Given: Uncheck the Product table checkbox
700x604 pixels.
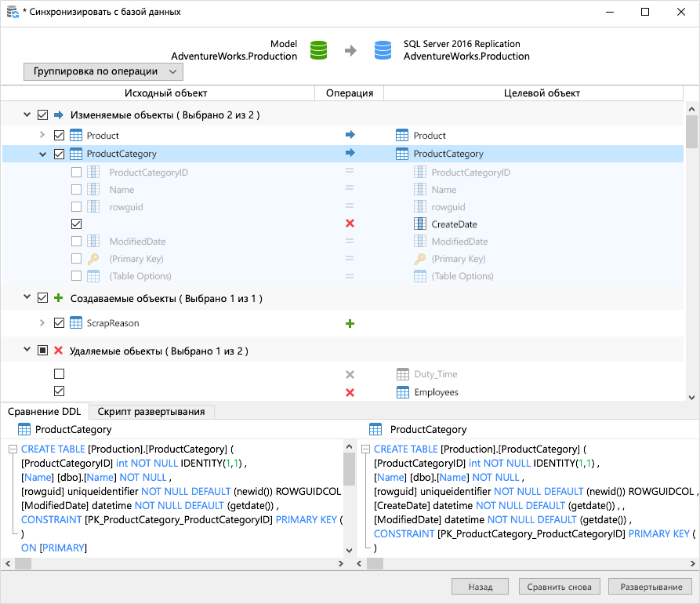Looking at the screenshot, I should tap(59, 135).
